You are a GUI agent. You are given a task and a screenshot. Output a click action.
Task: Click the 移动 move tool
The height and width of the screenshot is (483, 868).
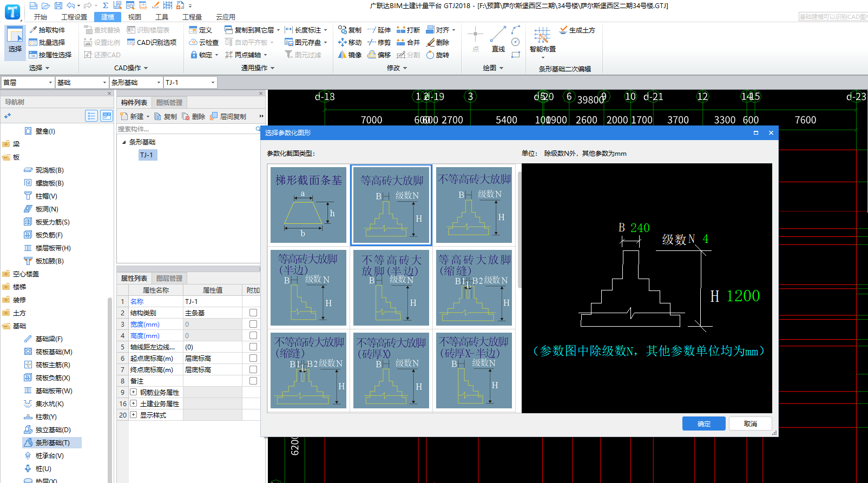tap(350, 42)
